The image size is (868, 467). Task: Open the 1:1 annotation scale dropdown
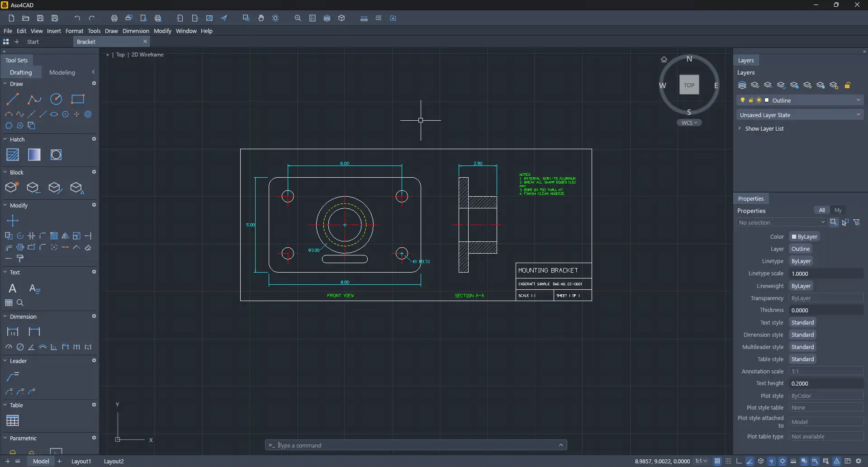[x=702, y=461]
